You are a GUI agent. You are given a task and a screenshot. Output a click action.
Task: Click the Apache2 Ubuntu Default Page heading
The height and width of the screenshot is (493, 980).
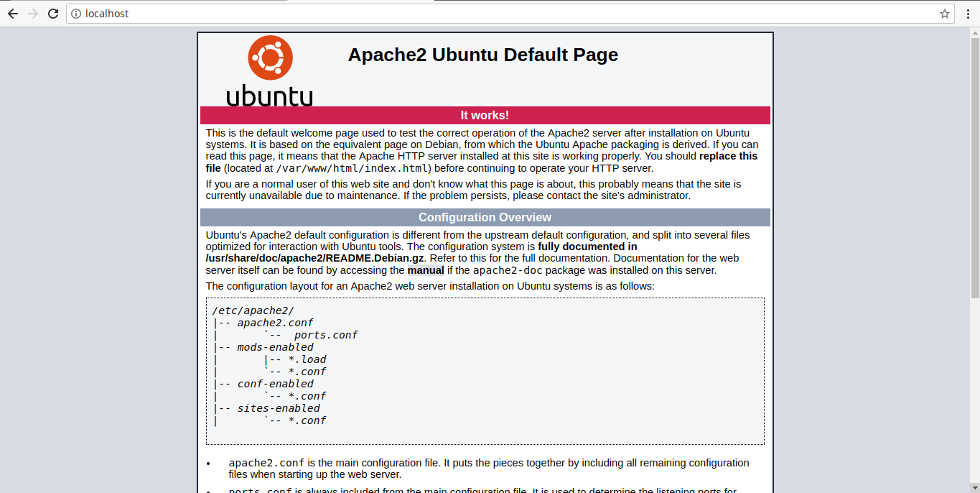[482, 55]
